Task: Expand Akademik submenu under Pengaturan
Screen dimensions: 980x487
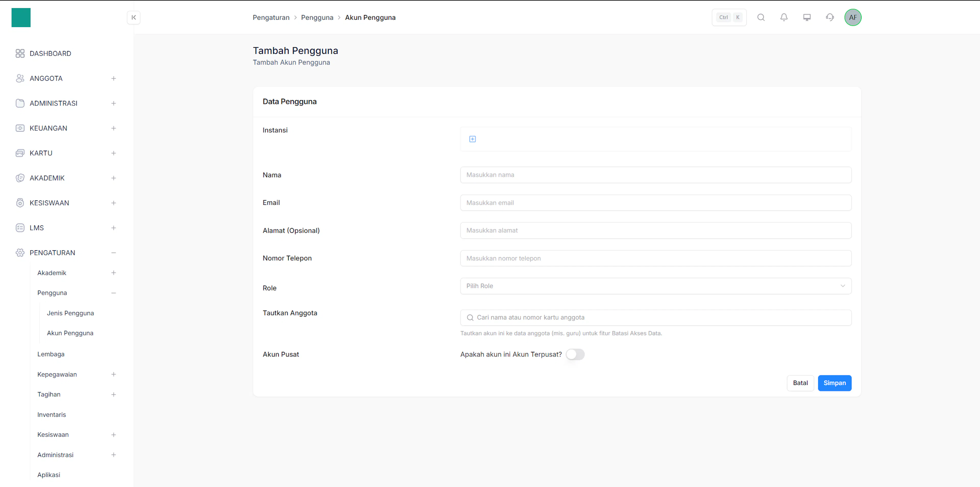Action: point(113,273)
